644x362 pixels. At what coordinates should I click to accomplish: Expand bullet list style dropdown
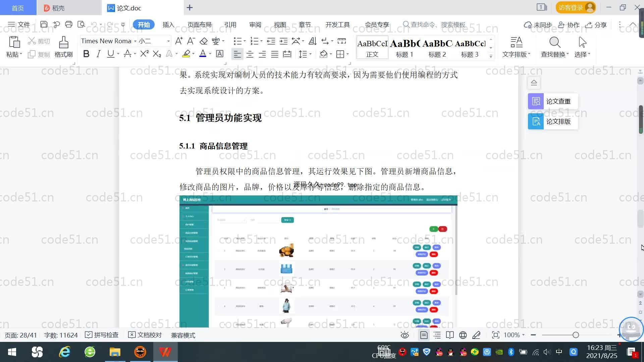click(245, 41)
